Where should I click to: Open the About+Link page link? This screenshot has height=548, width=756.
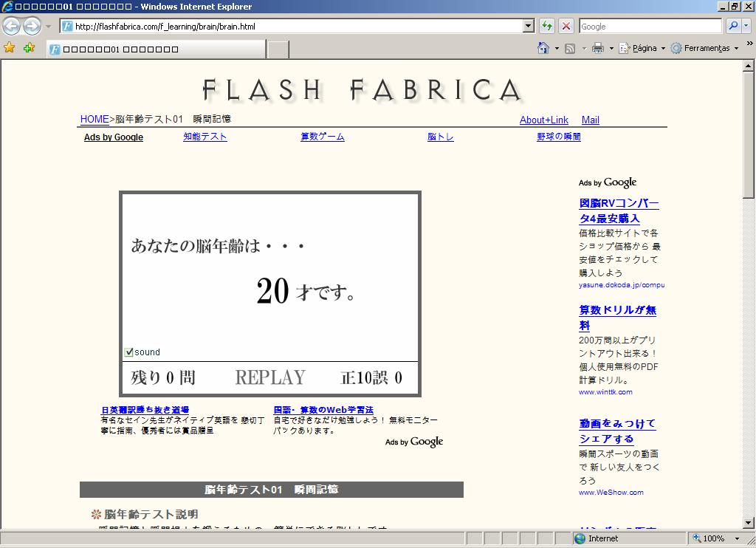tap(544, 120)
